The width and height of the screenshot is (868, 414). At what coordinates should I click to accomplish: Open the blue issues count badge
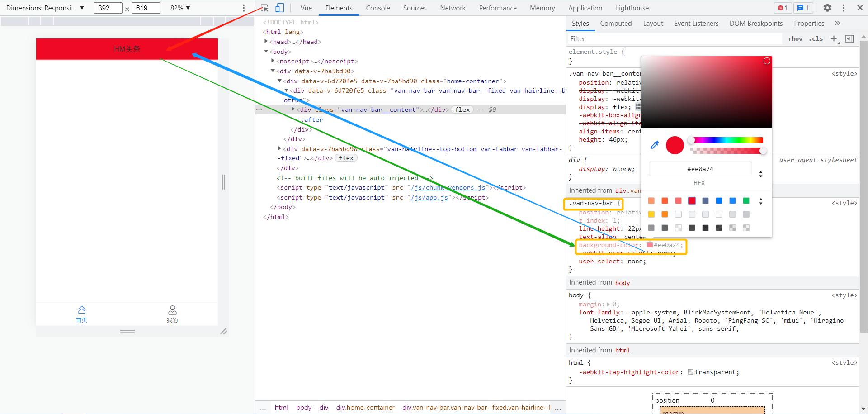coord(803,8)
